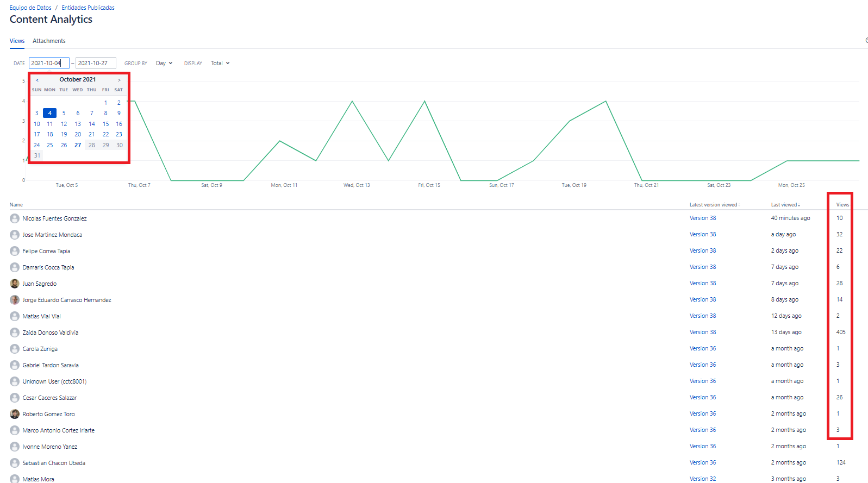This screenshot has height=483, width=868.
Task: Pick October 15 in the calendar
Action: tap(105, 124)
